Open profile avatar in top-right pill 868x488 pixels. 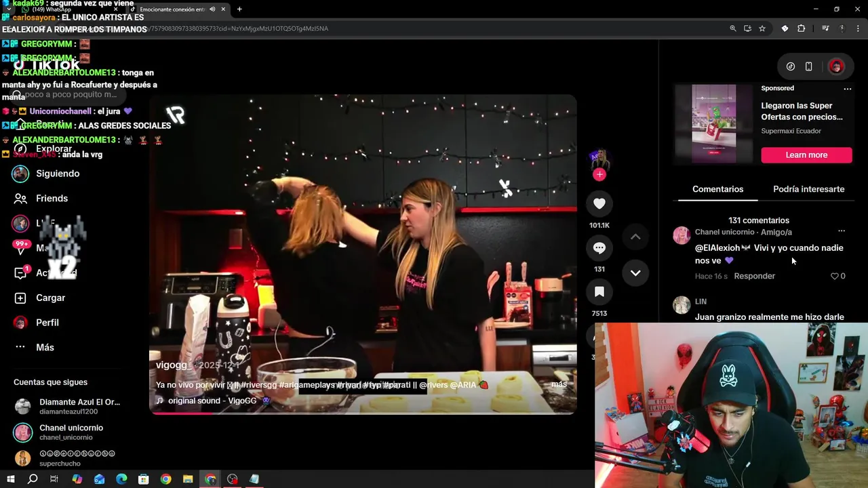(x=836, y=66)
